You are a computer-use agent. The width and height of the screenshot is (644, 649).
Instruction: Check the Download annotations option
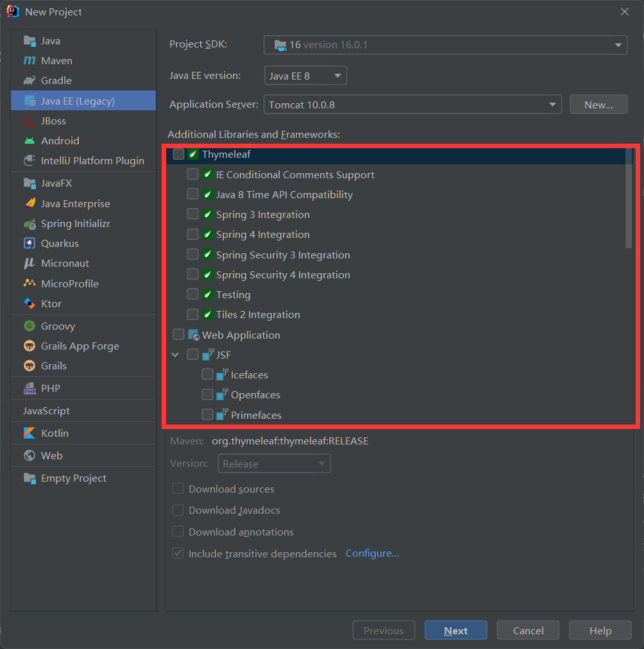178,532
